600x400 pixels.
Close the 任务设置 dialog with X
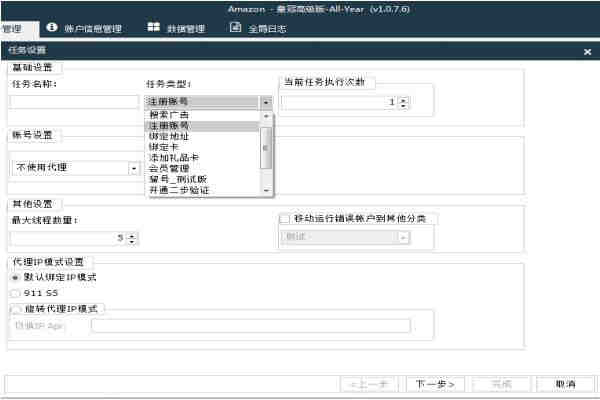(587, 52)
